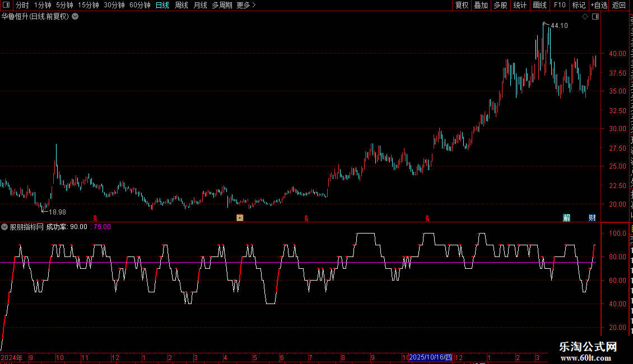Click the 返回 back button

[x=619, y=5]
